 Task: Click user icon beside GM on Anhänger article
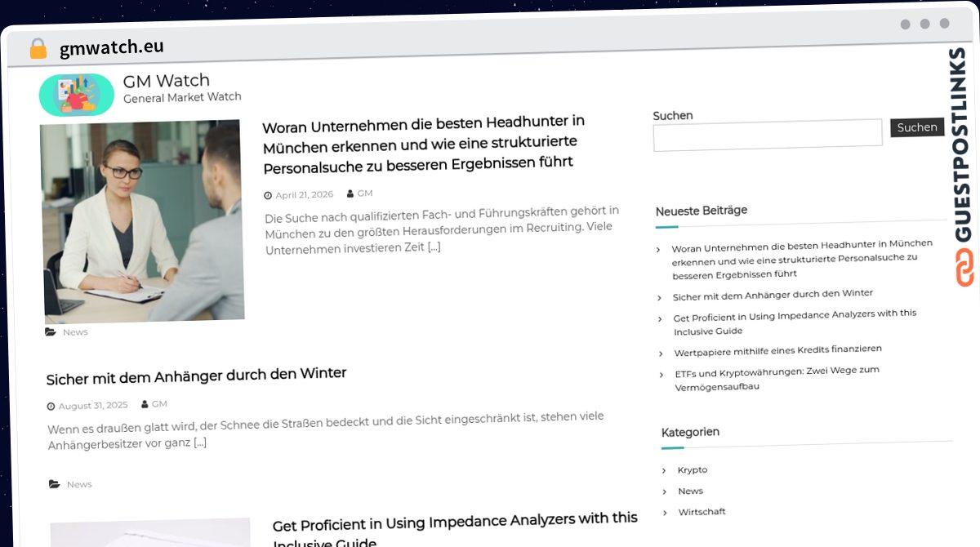tap(145, 404)
